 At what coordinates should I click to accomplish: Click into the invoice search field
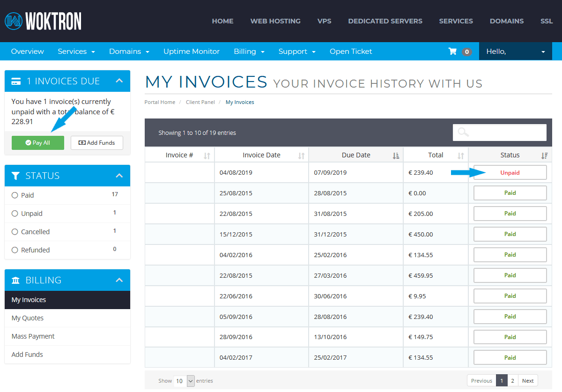(x=500, y=133)
